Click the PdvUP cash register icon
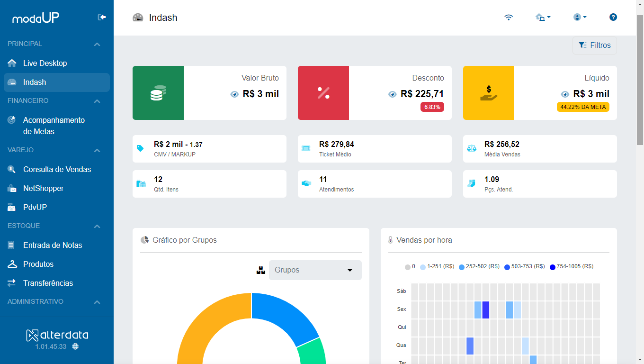 point(12,207)
